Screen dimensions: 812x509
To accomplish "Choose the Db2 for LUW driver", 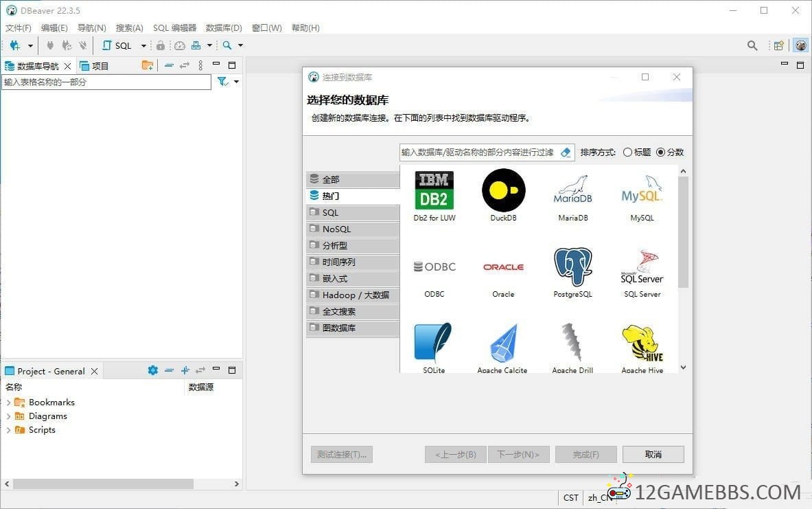I will (434, 196).
